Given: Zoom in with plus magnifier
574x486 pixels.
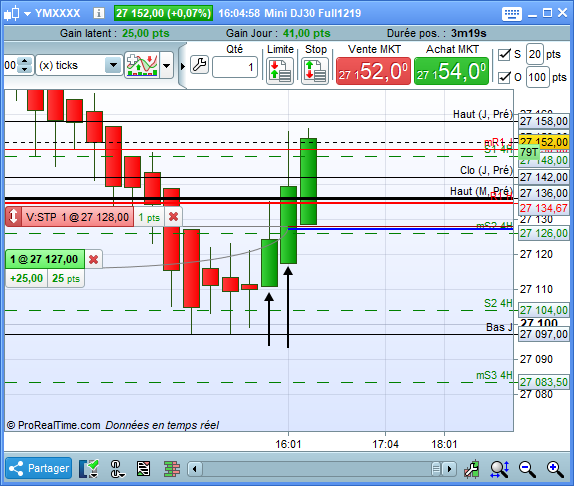Looking at the screenshot, I should pos(555,469).
